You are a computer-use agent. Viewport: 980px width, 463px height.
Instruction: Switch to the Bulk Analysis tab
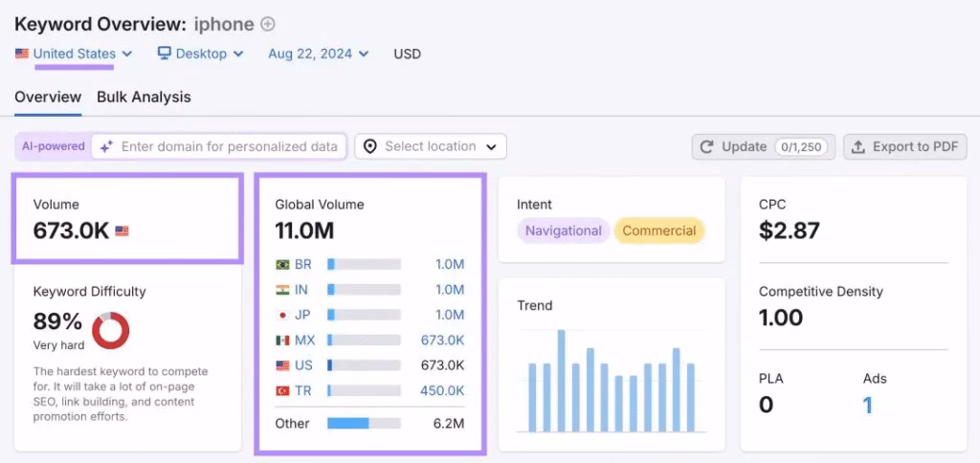144,97
